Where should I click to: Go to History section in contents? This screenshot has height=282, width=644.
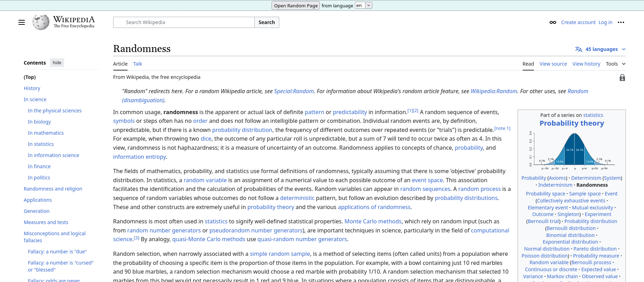[x=32, y=88]
